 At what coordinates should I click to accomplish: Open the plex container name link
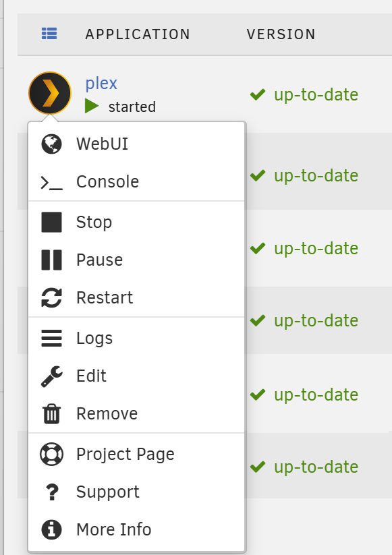(x=101, y=84)
